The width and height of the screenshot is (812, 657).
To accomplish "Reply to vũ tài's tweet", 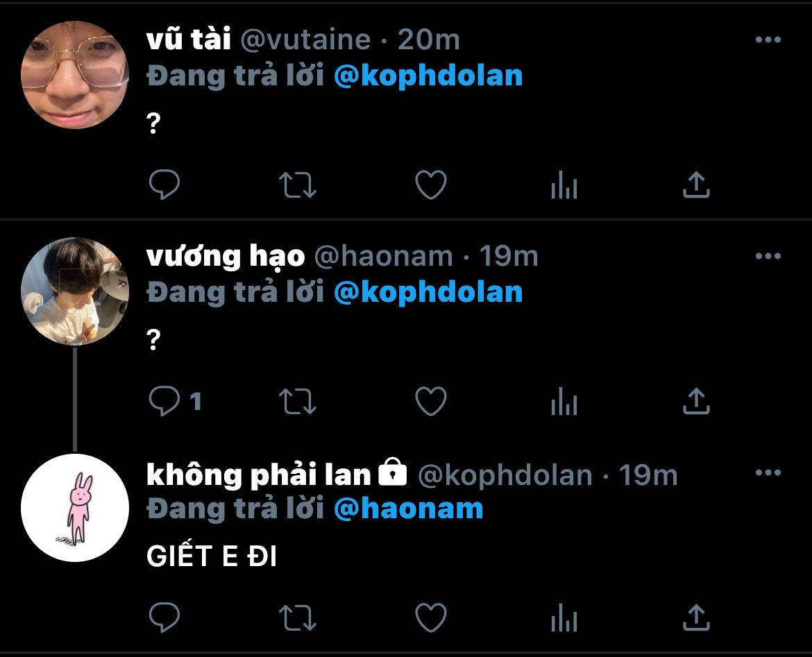I will (164, 185).
